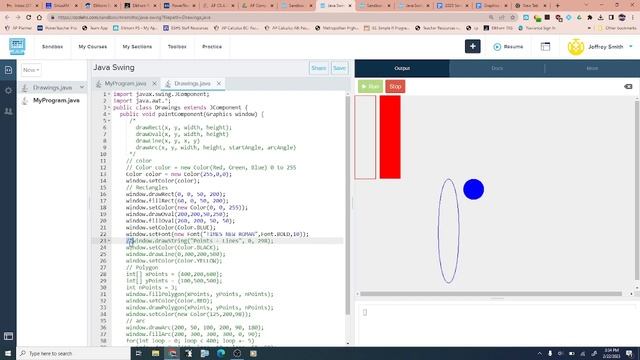640x360 pixels.
Task: Open File Explorer from the taskbar
Action: pyautogui.click(x=156, y=353)
